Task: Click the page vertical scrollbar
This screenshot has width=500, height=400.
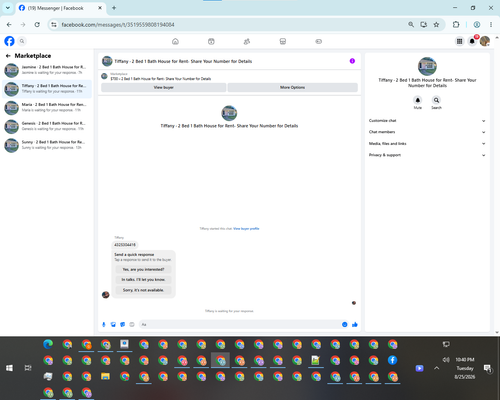Action: pos(497,185)
